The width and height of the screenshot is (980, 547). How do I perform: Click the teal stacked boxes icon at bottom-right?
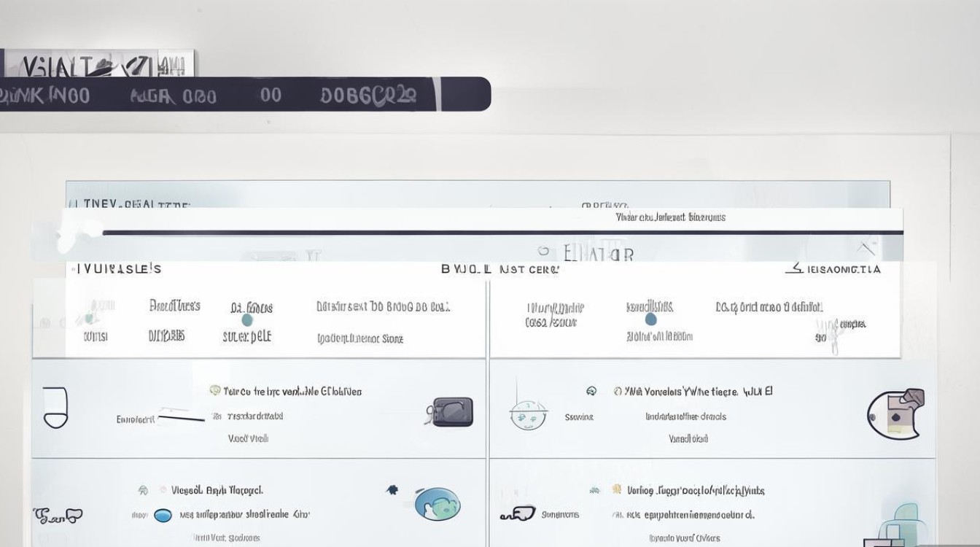[898, 525]
